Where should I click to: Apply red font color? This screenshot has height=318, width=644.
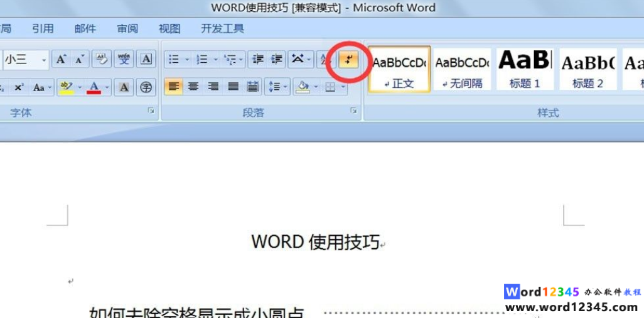click(94, 87)
